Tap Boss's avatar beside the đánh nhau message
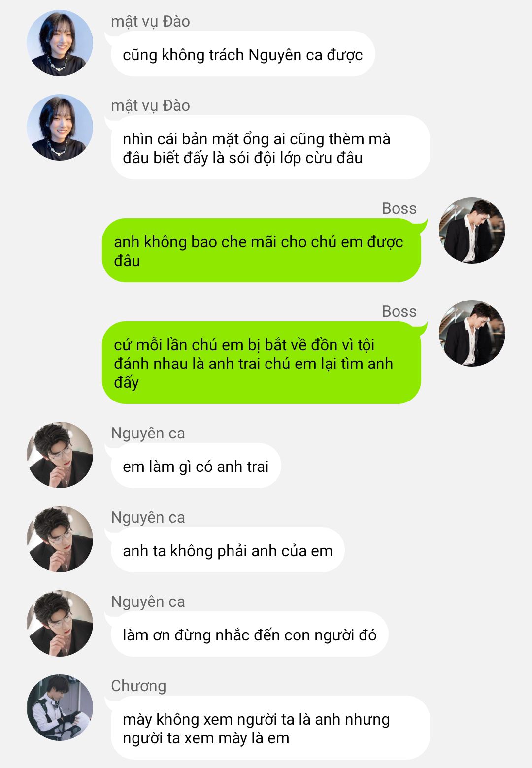 coord(472,333)
